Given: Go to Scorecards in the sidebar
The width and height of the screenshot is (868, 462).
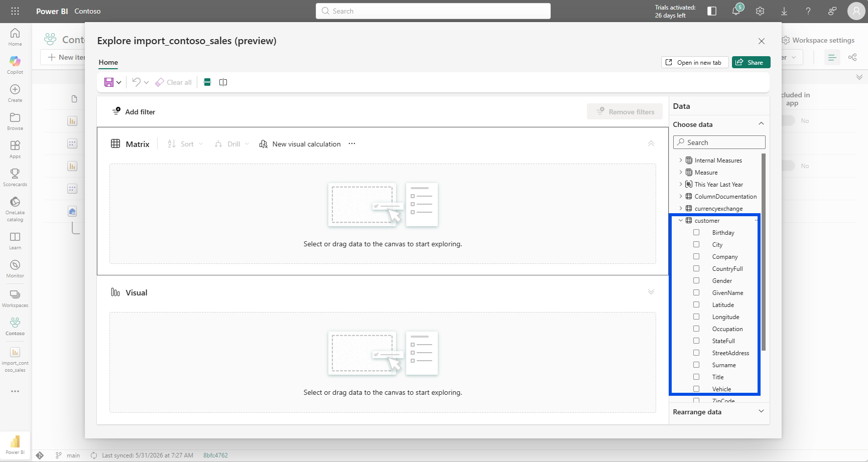Looking at the screenshot, I should click(x=15, y=178).
